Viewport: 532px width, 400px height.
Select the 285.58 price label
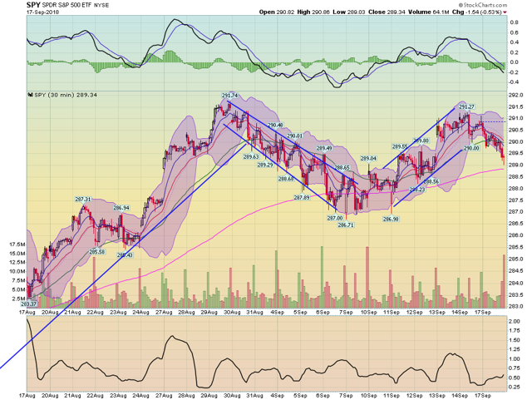(97, 252)
